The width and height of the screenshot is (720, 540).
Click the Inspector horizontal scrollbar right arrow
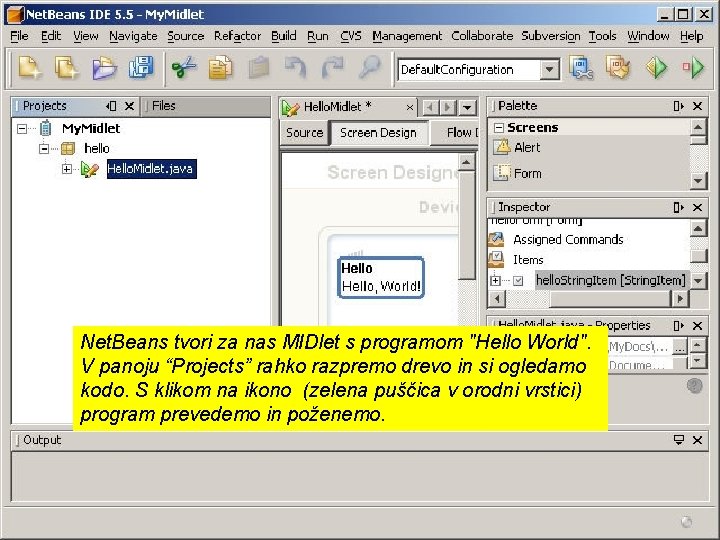point(680,299)
